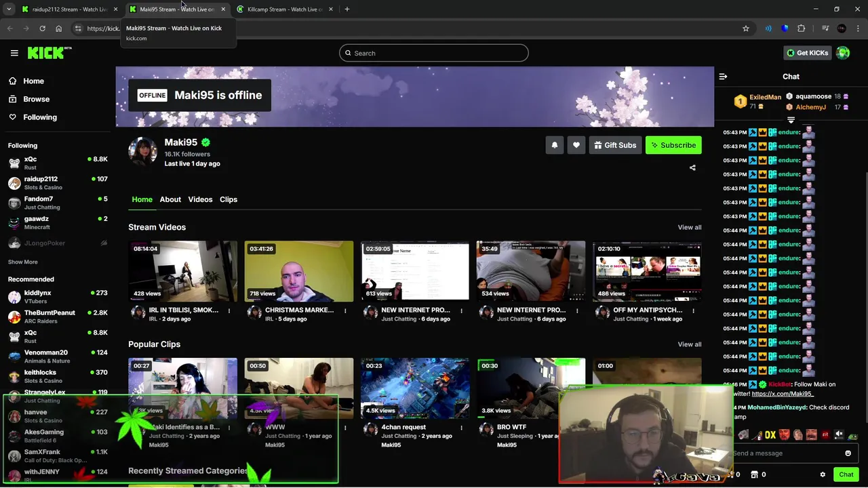Insert the yellow DX emote
The width and height of the screenshot is (868, 488).
770,435
